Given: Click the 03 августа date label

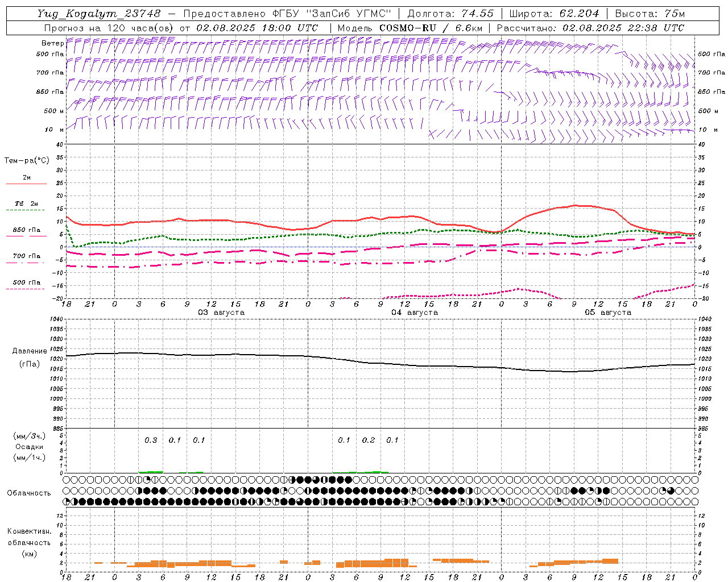Looking at the screenshot, I should point(221,313).
